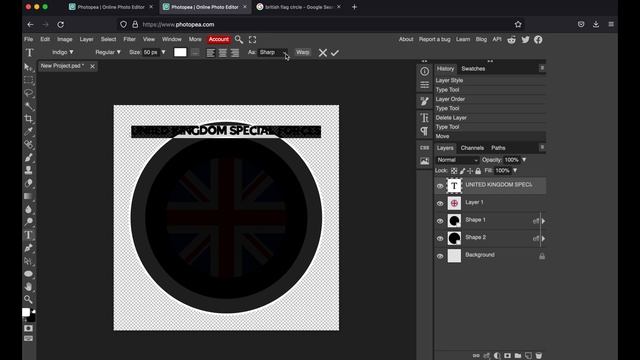Open the Fill dropdown arrow

pyautogui.click(x=515, y=171)
